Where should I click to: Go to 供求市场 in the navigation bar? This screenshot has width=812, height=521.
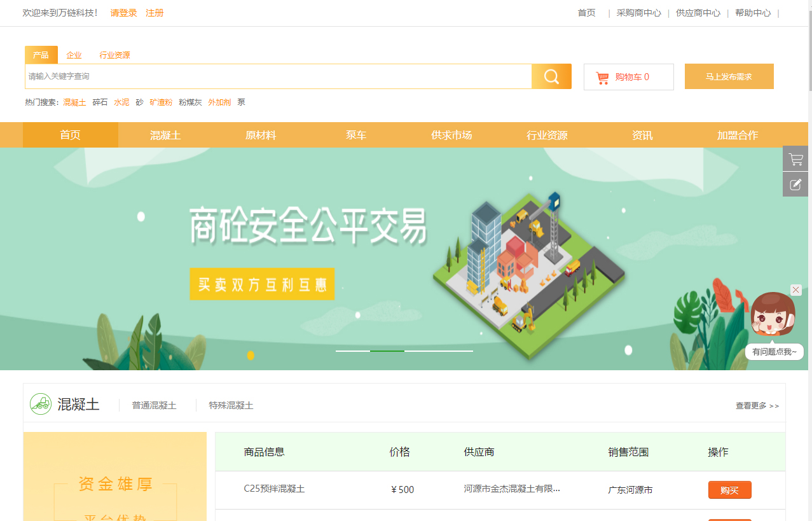coord(451,135)
